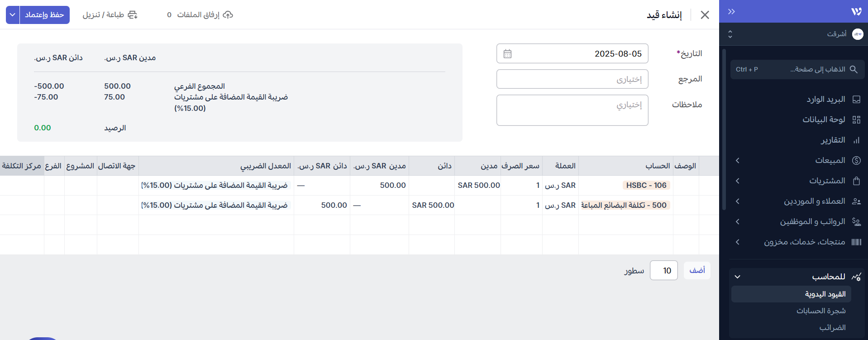Image resolution: width=868 pixels, height=340 pixels.
Task: Click the calendar icon in date field
Action: (x=507, y=54)
